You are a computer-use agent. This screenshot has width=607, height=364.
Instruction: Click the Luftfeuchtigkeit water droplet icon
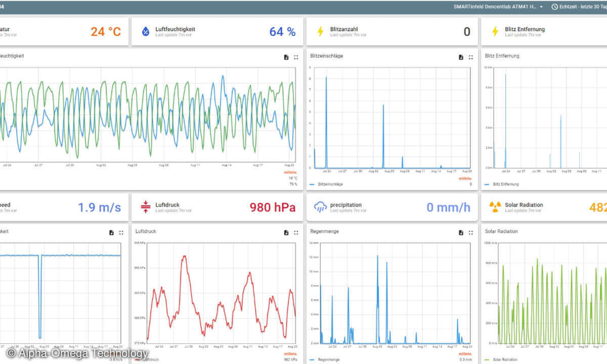(145, 32)
